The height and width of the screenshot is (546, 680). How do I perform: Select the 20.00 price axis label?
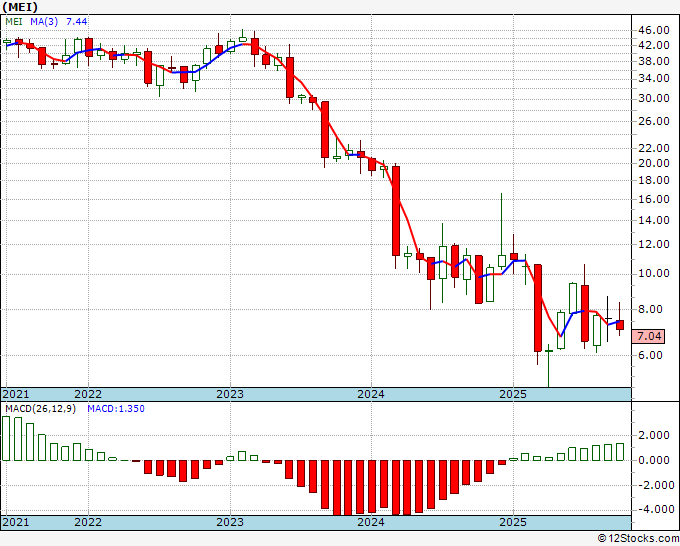[654, 163]
